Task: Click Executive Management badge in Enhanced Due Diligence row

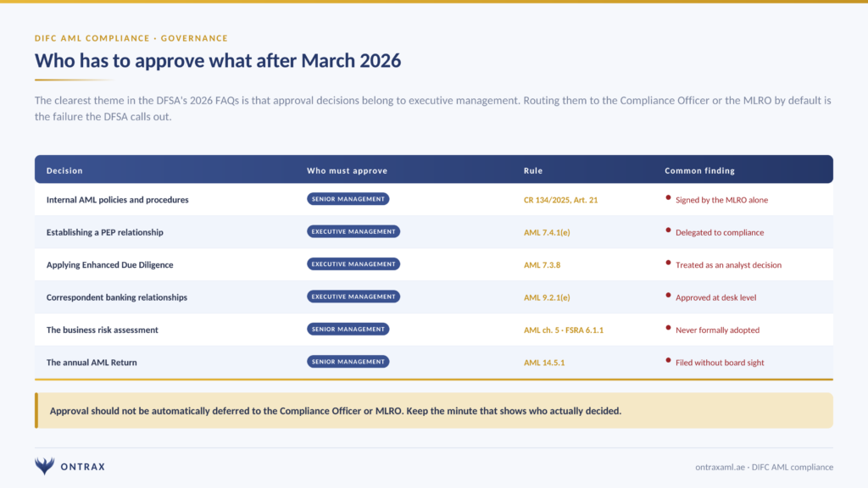Action: (x=353, y=264)
